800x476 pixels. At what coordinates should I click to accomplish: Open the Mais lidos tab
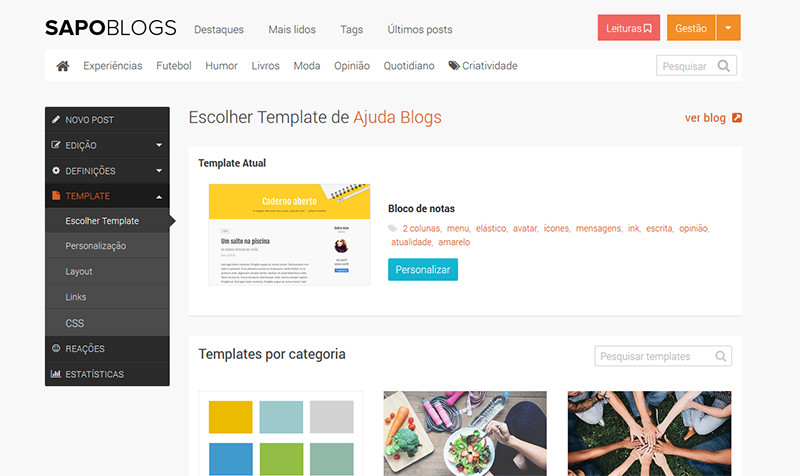pos(292,30)
